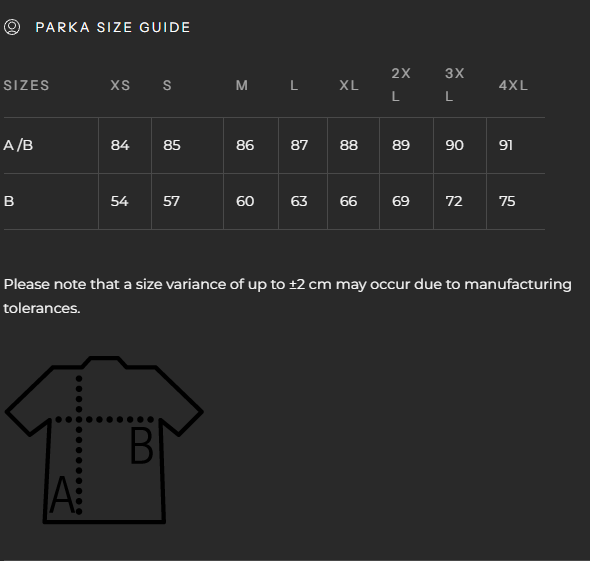The height and width of the screenshot is (561, 590).
Task: Click the 2XL column header
Action: pyautogui.click(x=401, y=85)
